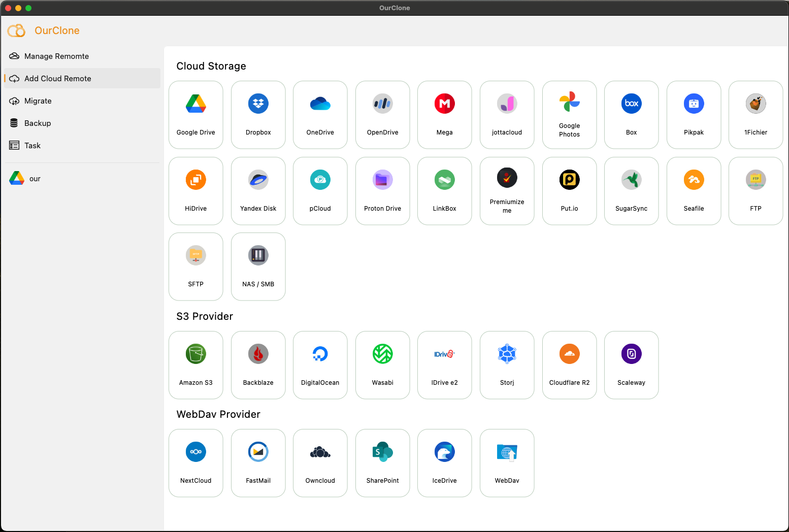Select the pCloud card
The width and height of the screenshot is (789, 532).
pos(320,191)
